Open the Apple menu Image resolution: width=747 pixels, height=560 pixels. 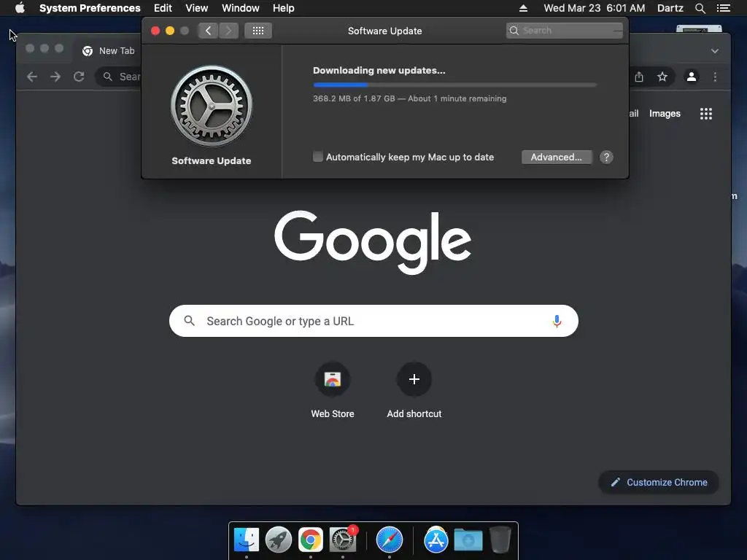[x=20, y=8]
